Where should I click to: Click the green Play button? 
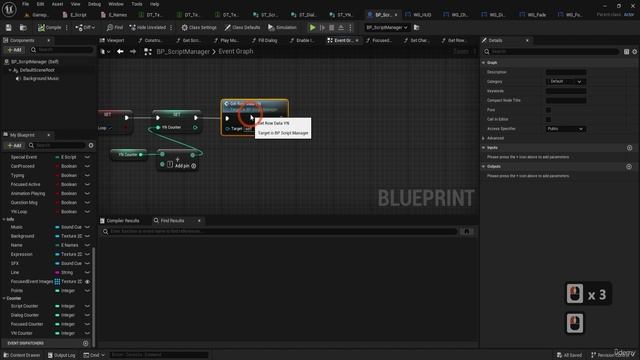coord(312,27)
